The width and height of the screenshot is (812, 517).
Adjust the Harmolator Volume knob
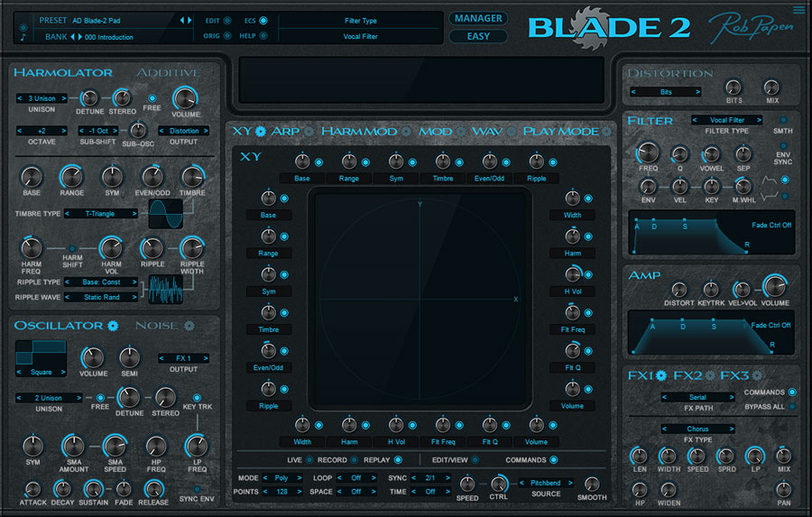[185, 98]
